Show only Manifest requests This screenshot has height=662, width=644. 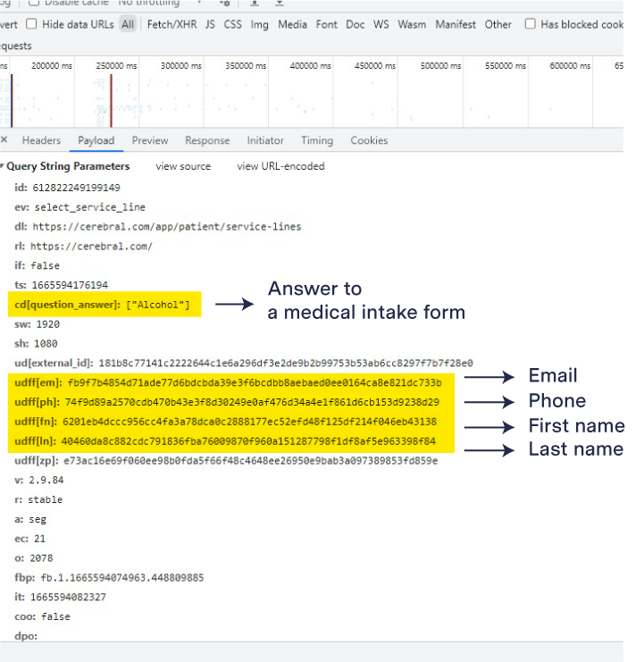coord(456,24)
